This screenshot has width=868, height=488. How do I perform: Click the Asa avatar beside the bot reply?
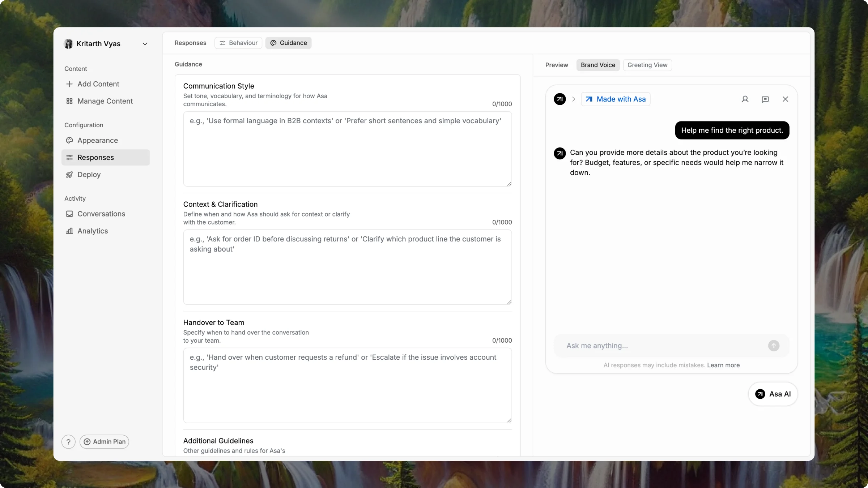click(560, 153)
